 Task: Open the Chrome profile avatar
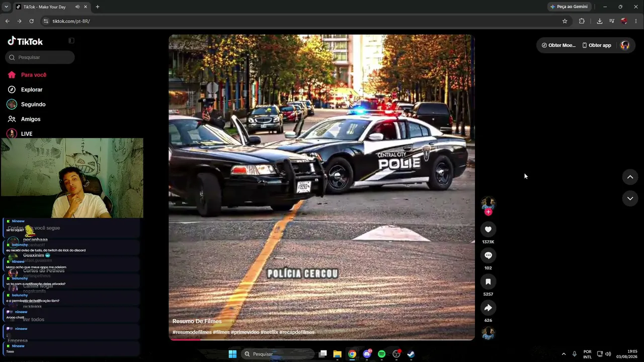pyautogui.click(x=624, y=21)
